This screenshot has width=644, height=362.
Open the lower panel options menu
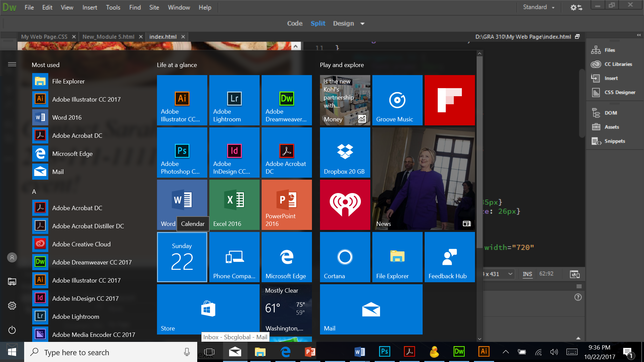(x=579, y=286)
